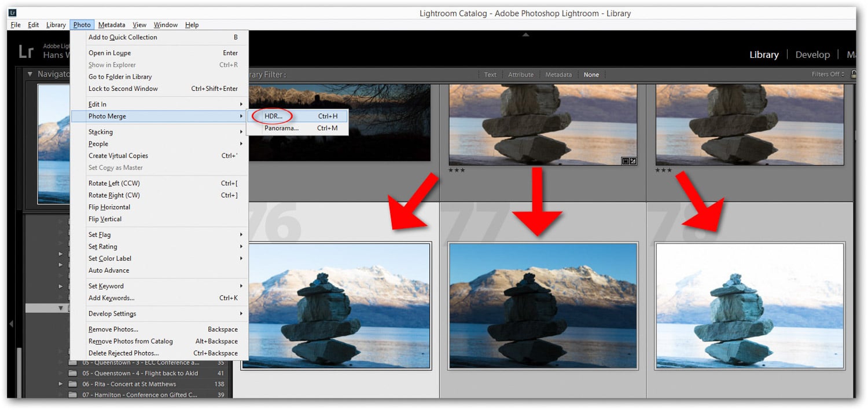Choose Open in Loupe
Image resolution: width=868 pixels, height=410 pixels.
point(159,53)
